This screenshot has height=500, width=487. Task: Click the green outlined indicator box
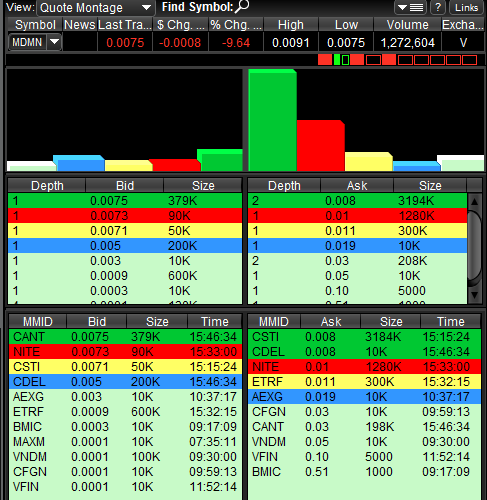pyautogui.click(x=345, y=60)
